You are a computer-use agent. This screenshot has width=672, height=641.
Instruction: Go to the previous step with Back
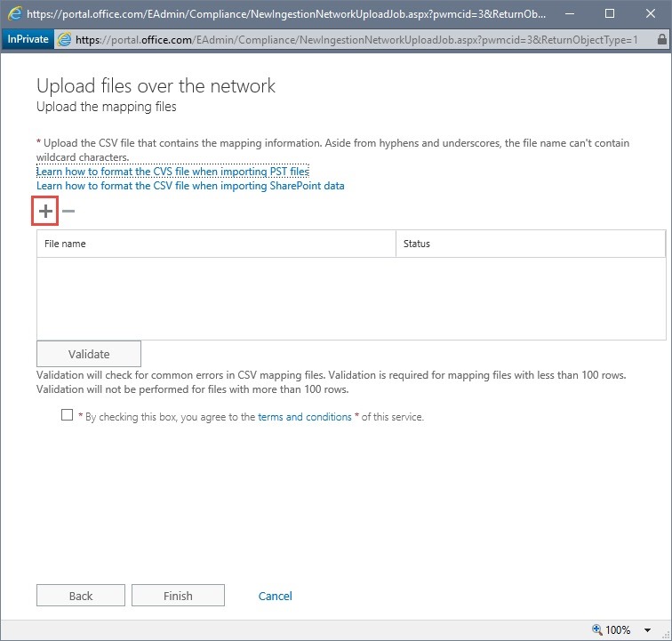coord(81,596)
